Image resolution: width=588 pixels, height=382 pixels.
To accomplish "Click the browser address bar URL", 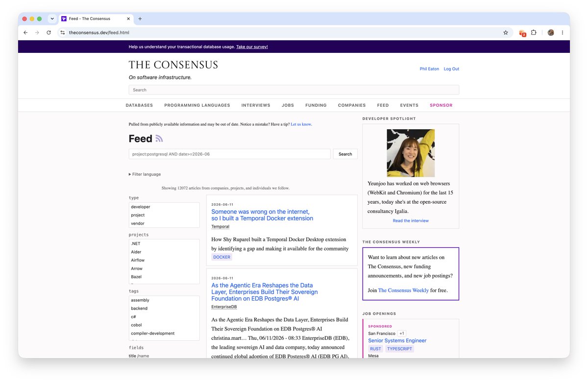I will 99,32.
